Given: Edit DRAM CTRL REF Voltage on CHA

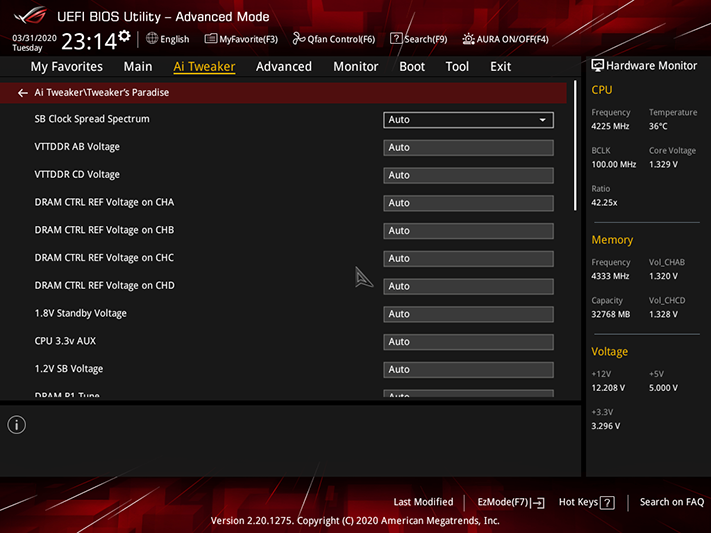Looking at the screenshot, I should 468,203.
